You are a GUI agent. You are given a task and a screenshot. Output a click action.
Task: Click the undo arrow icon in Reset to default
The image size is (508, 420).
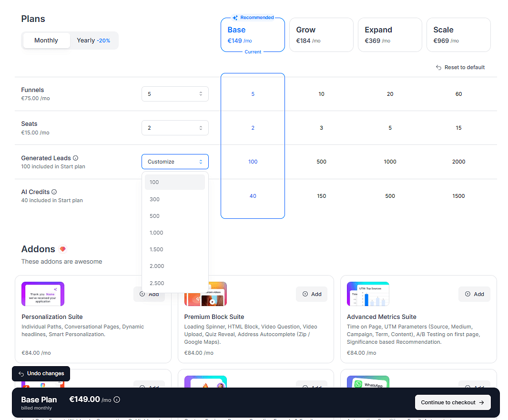pos(439,67)
